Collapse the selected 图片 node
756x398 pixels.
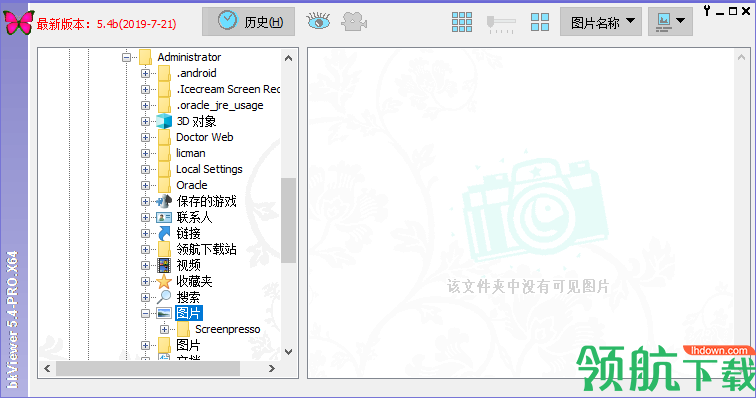(x=145, y=314)
